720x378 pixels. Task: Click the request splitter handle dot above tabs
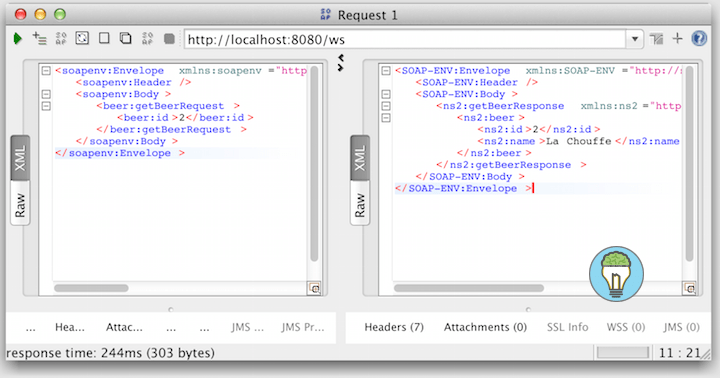pos(171,310)
